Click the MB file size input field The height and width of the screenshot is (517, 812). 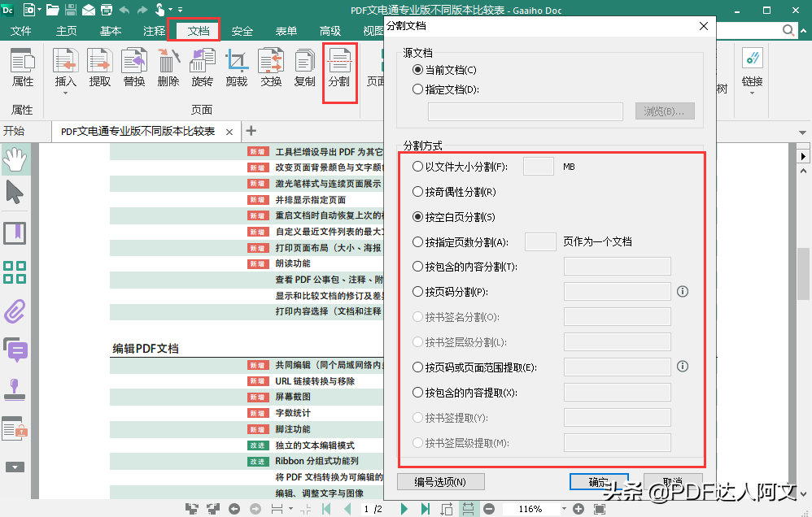(x=539, y=167)
